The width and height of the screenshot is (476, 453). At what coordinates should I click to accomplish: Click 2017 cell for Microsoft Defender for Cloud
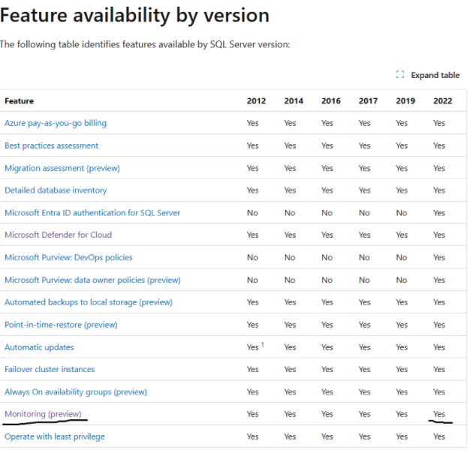pyautogui.click(x=364, y=235)
